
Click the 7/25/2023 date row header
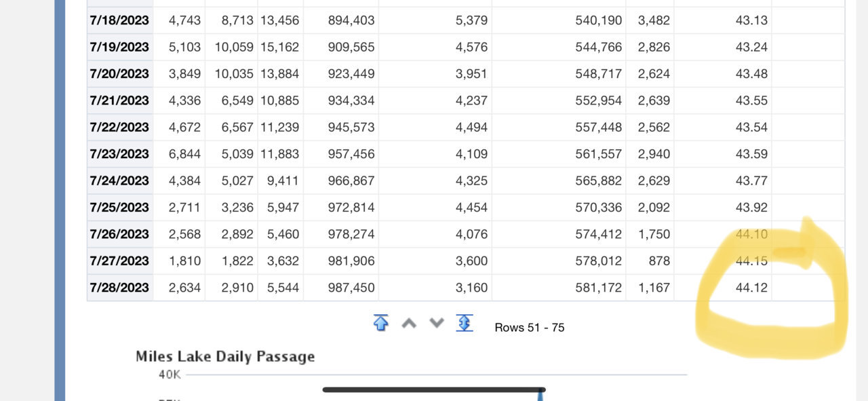click(x=119, y=208)
